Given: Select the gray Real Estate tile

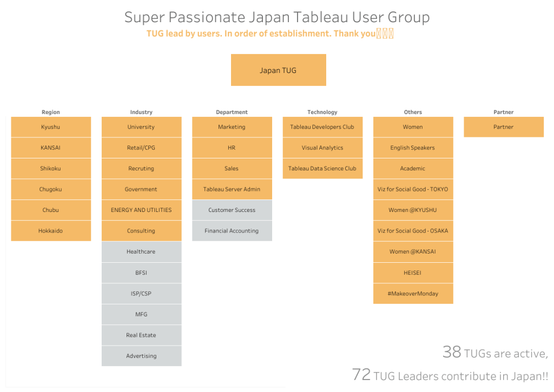Looking at the screenshot, I should pos(141,335).
